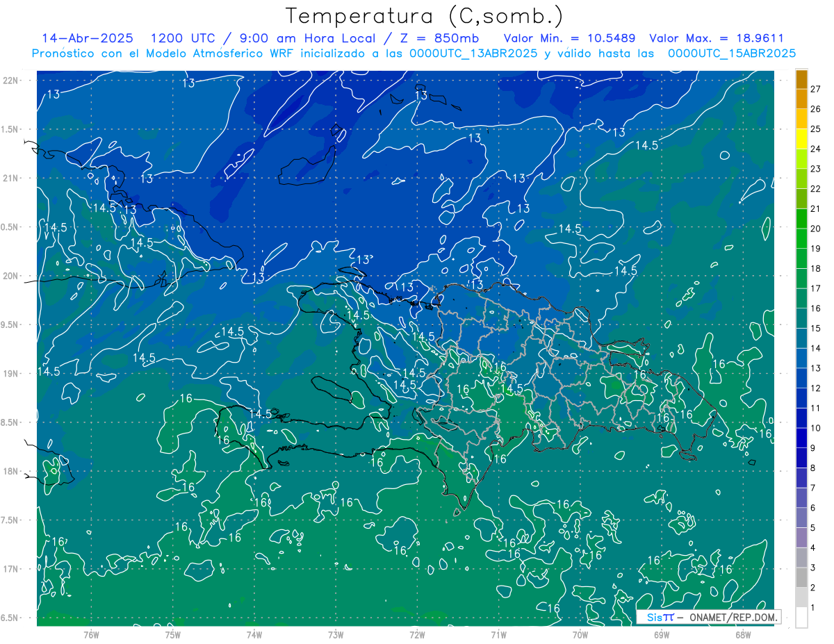Click the "71W" longitude axis label

498,634
